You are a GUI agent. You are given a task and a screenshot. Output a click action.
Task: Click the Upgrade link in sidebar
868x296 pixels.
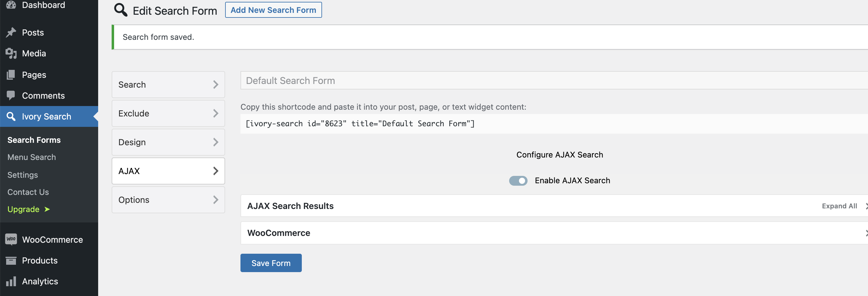23,209
